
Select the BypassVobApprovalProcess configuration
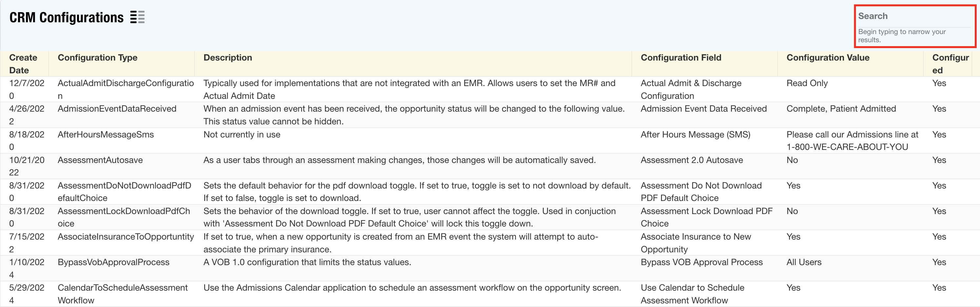(x=113, y=262)
